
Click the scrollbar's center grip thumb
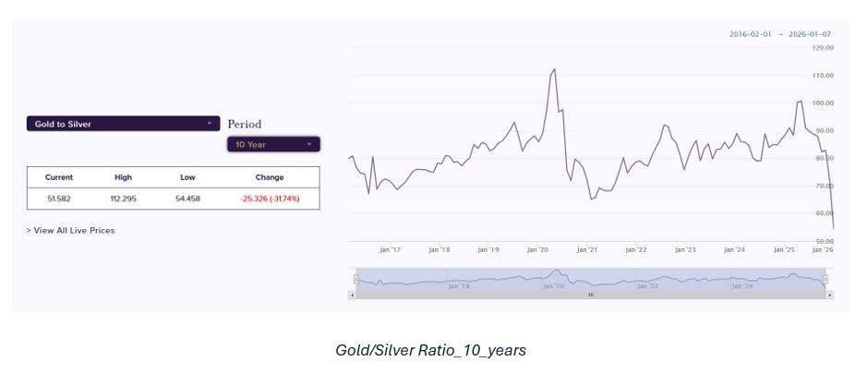pyautogui.click(x=591, y=295)
